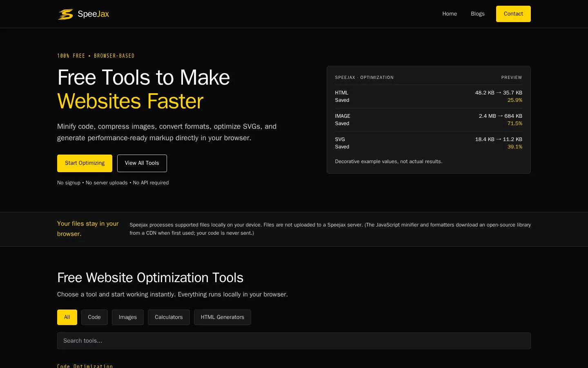Viewport: 588px width, 368px height.
Task: Click the 25.9% saved percentage
Action: [515, 100]
